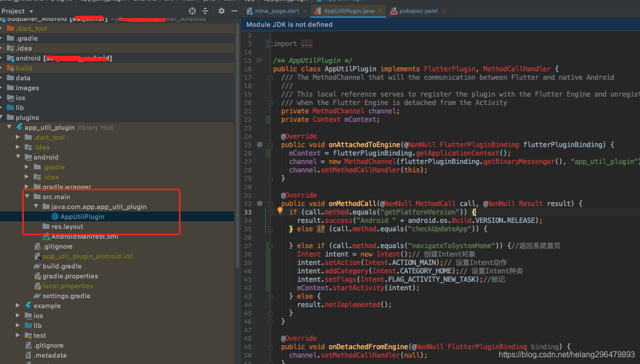Close the pubspec.yaml editor tab

point(443,10)
